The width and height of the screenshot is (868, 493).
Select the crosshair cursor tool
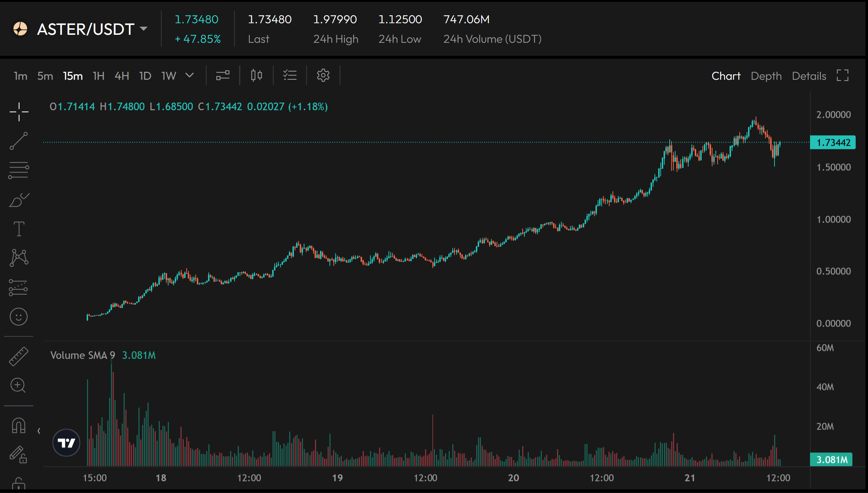click(19, 112)
